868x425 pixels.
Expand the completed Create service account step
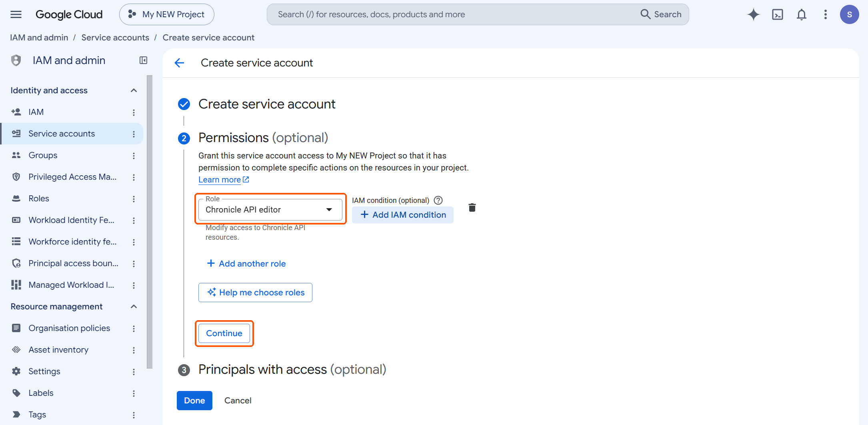[267, 104]
